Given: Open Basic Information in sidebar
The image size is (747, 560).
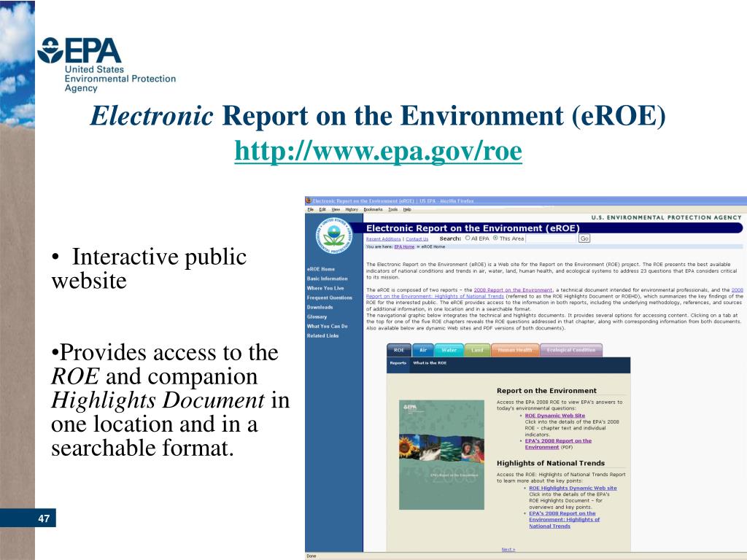Looking at the screenshot, I should 328,279.
